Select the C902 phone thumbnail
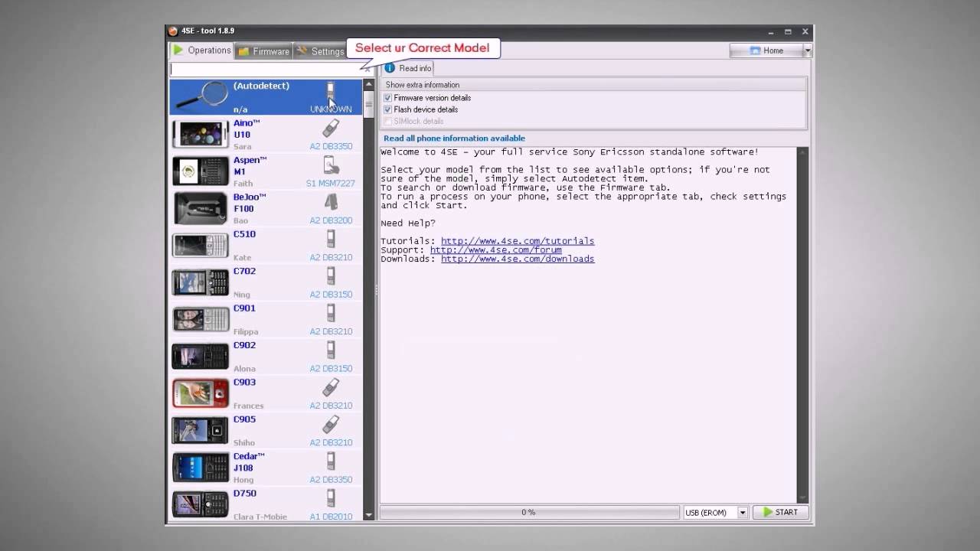Screen dimensions: 980x551 (201, 357)
